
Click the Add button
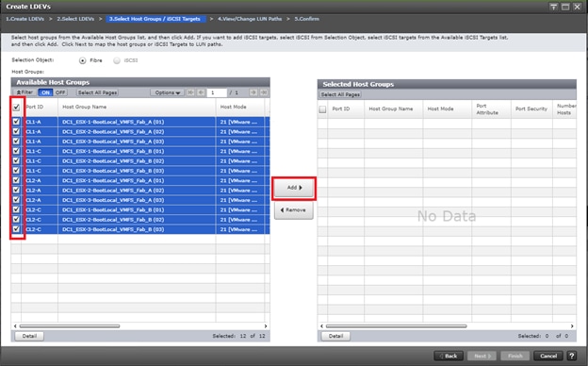(294, 188)
